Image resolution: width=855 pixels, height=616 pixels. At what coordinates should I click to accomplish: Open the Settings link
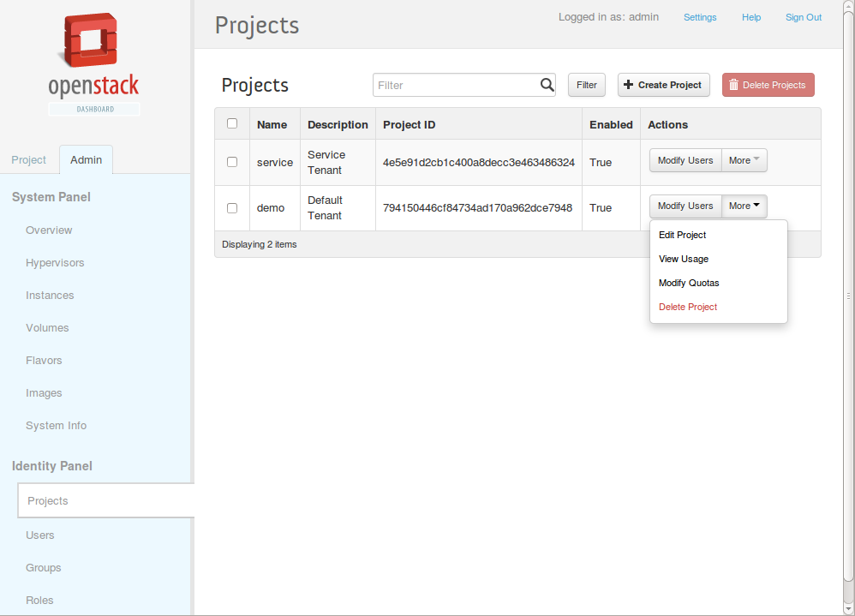(x=700, y=17)
